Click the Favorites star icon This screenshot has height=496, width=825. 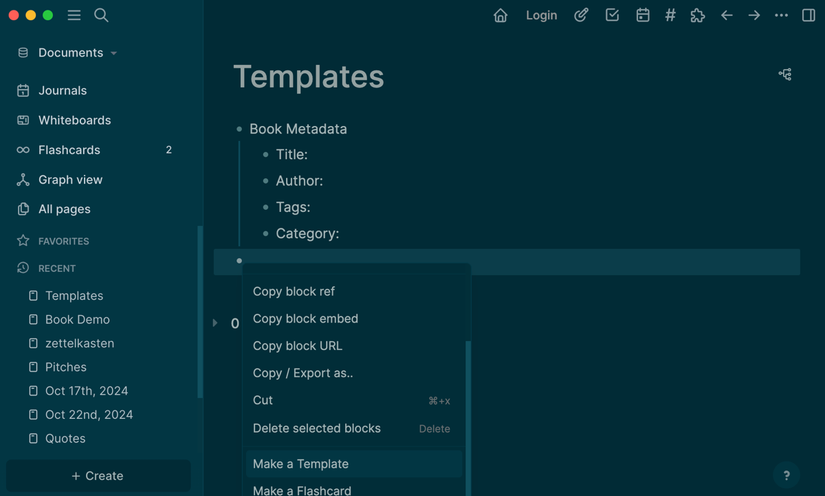click(x=23, y=240)
